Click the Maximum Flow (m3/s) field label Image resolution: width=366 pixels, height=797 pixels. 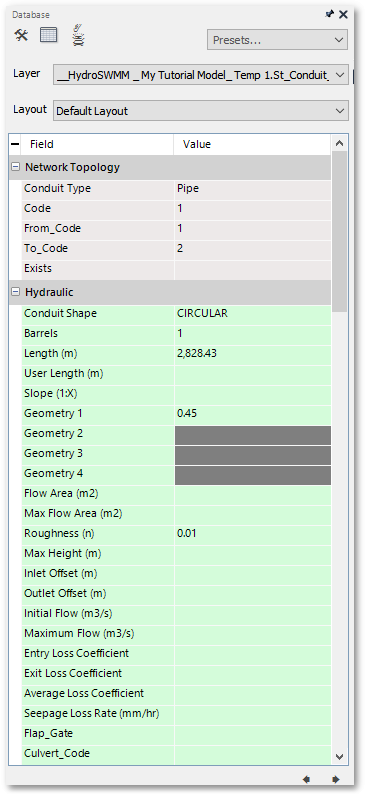pyautogui.click(x=79, y=633)
